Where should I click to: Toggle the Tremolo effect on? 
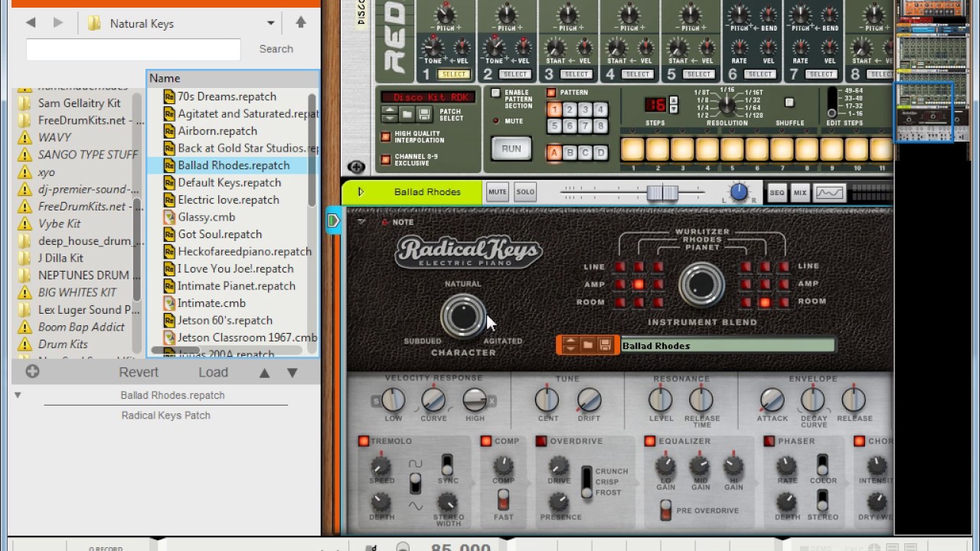click(x=364, y=442)
